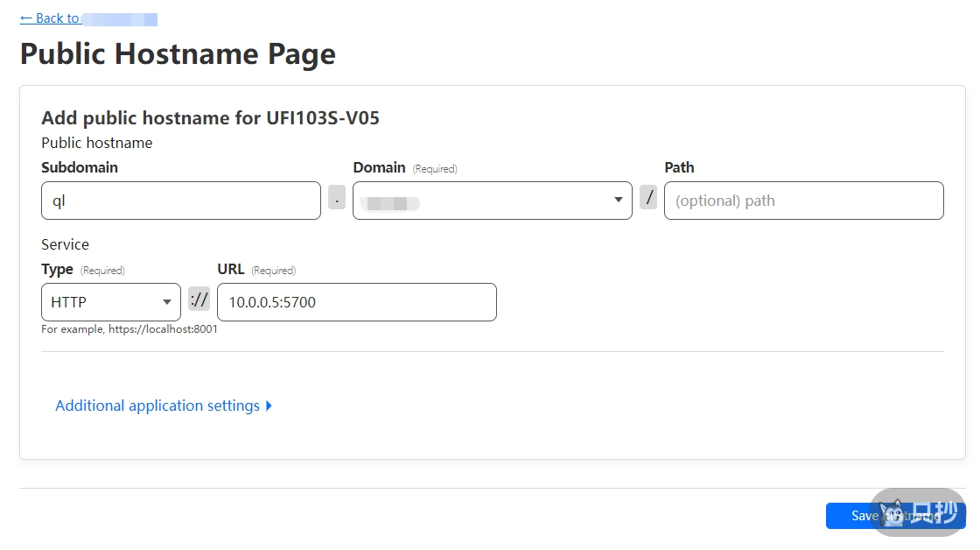Click the 'Public Hostname Page' heading
Viewport: 980px width, 550px height.
pyautogui.click(x=178, y=54)
